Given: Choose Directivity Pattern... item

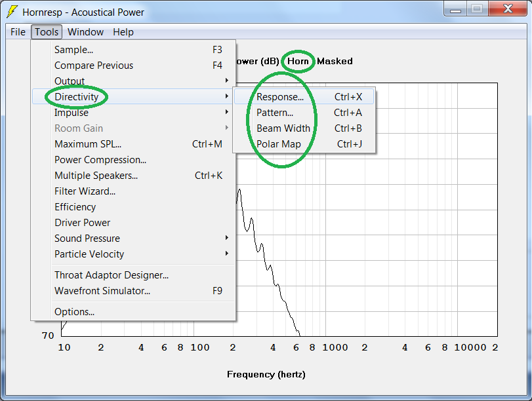Looking at the screenshot, I should pos(304,113).
